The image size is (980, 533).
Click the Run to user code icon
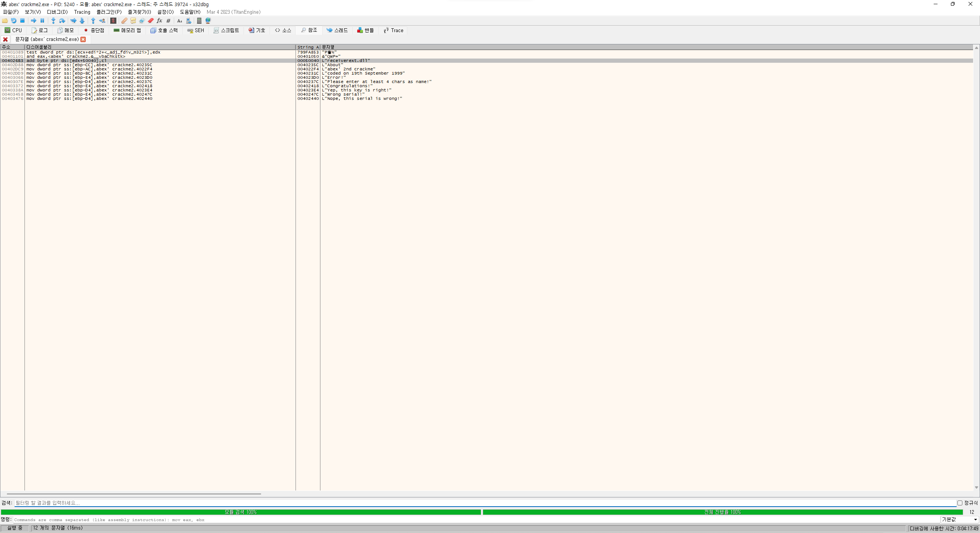102,21
